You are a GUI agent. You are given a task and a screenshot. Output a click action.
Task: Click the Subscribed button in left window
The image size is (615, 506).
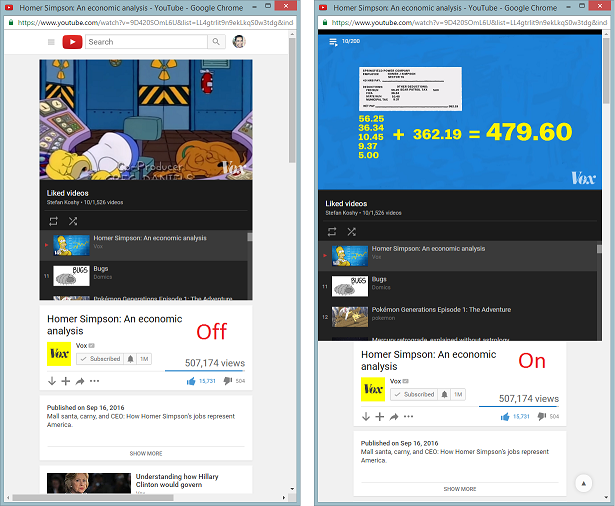100,359
